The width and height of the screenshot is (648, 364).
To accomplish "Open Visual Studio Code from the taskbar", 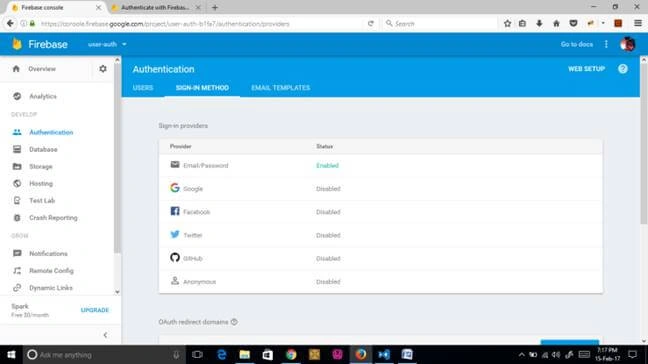I will click(384, 354).
